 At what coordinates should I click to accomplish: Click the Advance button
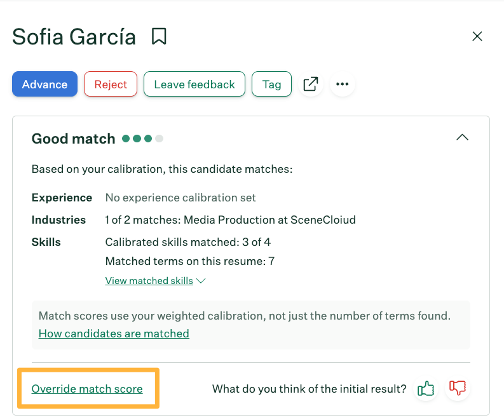coord(44,84)
